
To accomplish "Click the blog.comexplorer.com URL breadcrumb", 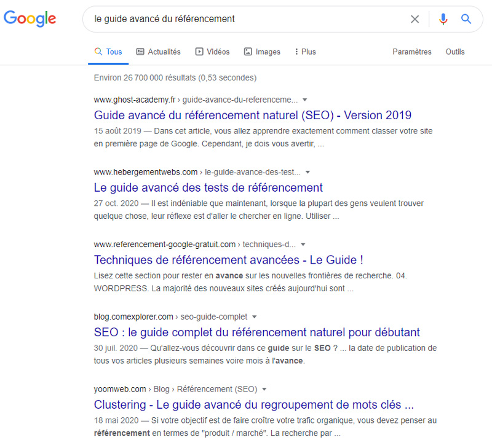I will pos(171,317).
